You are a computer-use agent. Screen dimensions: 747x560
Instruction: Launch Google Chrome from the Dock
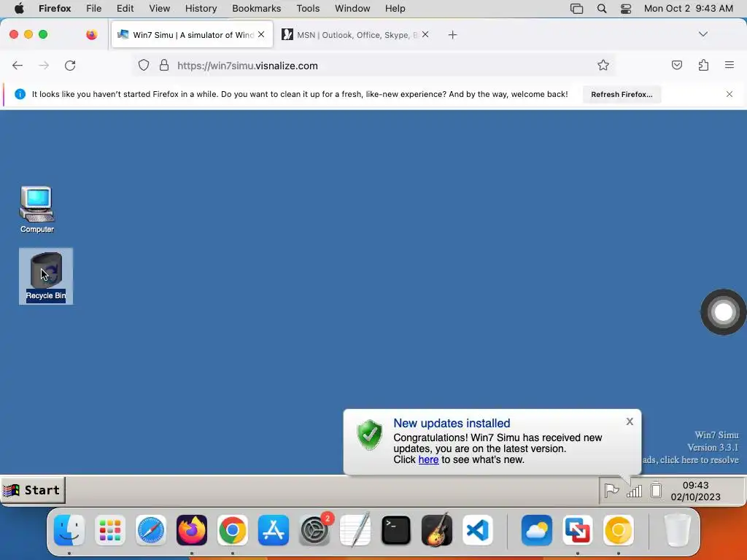(x=233, y=530)
